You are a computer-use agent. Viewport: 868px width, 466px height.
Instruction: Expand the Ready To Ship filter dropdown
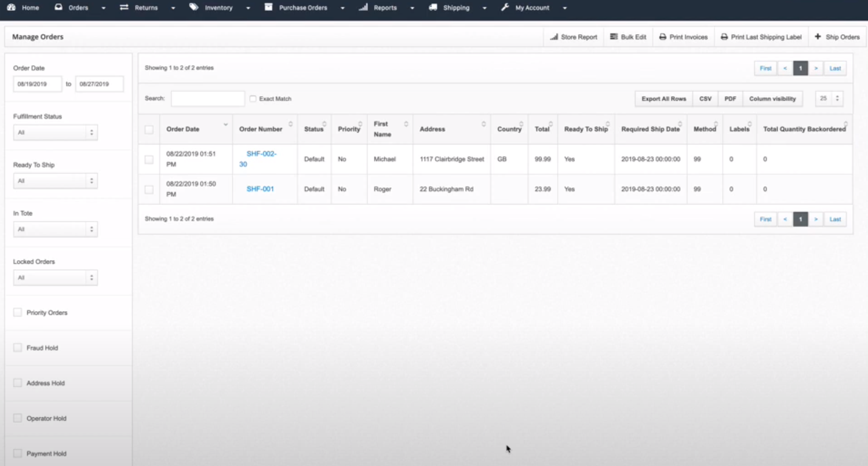click(x=55, y=180)
